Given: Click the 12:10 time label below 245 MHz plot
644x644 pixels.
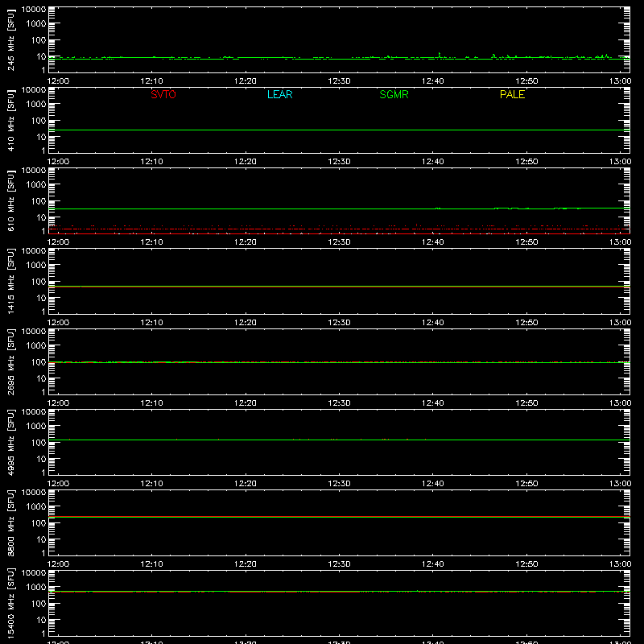Looking at the screenshot, I should 151,81.
